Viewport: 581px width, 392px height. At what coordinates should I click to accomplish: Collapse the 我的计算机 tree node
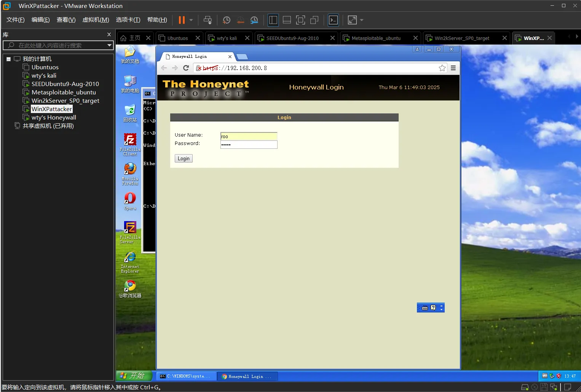(8, 59)
